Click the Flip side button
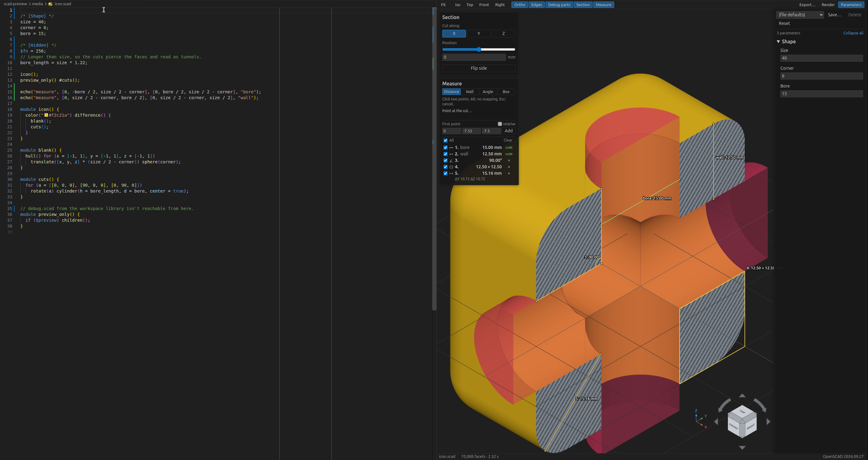868x460 pixels. (479, 68)
